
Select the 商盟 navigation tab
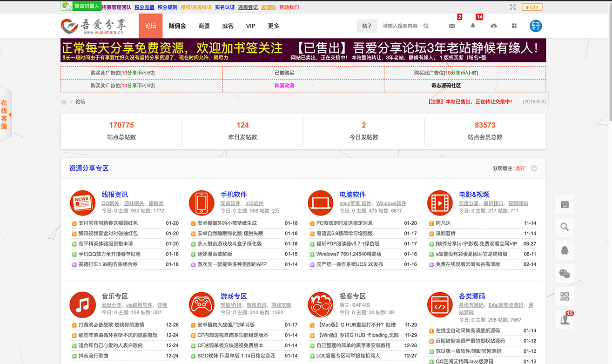204,26
